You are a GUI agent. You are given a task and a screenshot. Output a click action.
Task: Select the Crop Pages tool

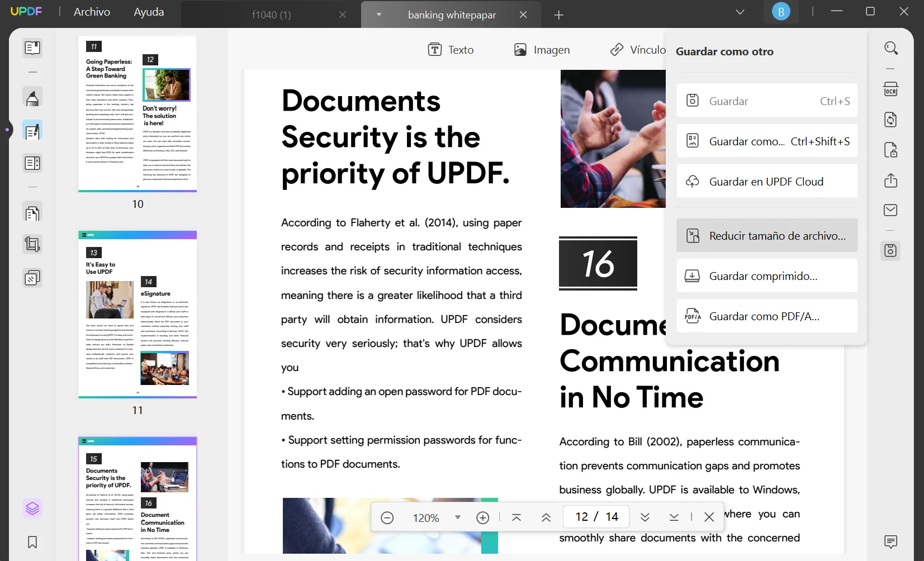32,244
